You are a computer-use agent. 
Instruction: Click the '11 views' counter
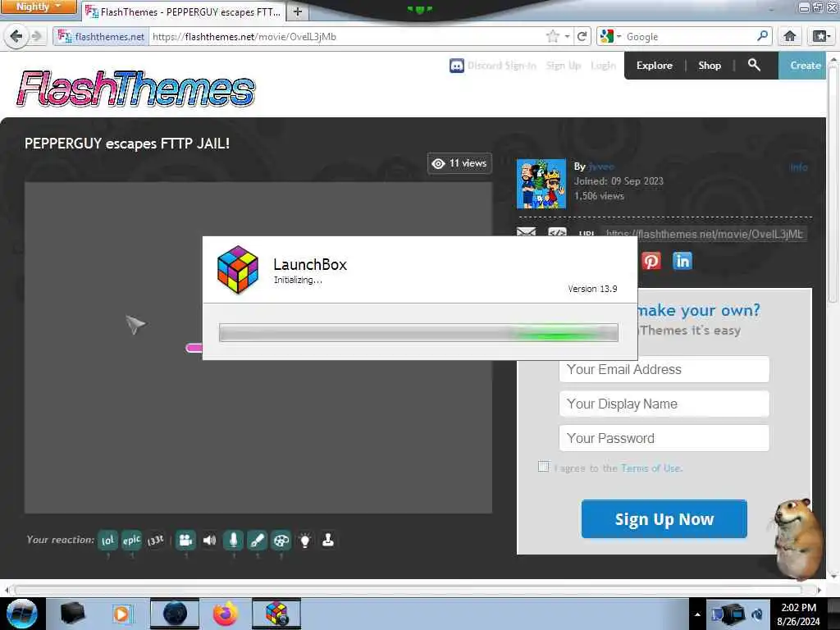459,163
